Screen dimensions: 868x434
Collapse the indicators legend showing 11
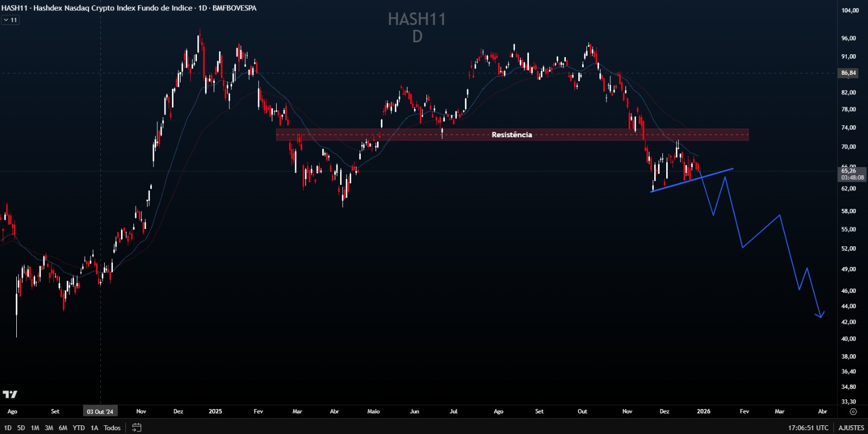point(10,20)
